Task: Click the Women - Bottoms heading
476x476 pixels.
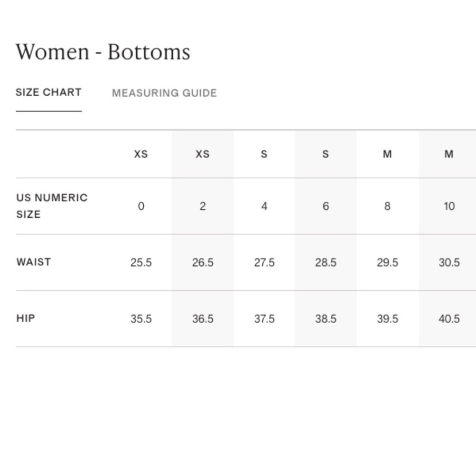Action: [103, 52]
